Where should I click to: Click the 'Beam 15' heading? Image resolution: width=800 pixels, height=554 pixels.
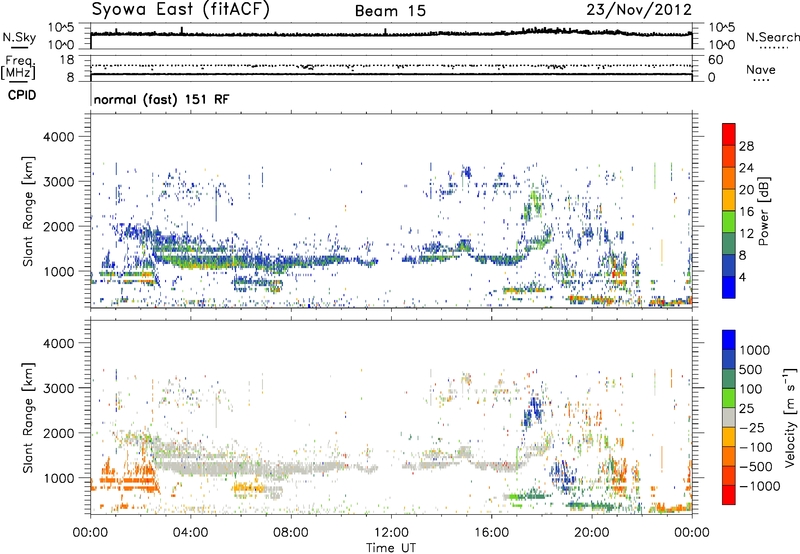click(390, 11)
